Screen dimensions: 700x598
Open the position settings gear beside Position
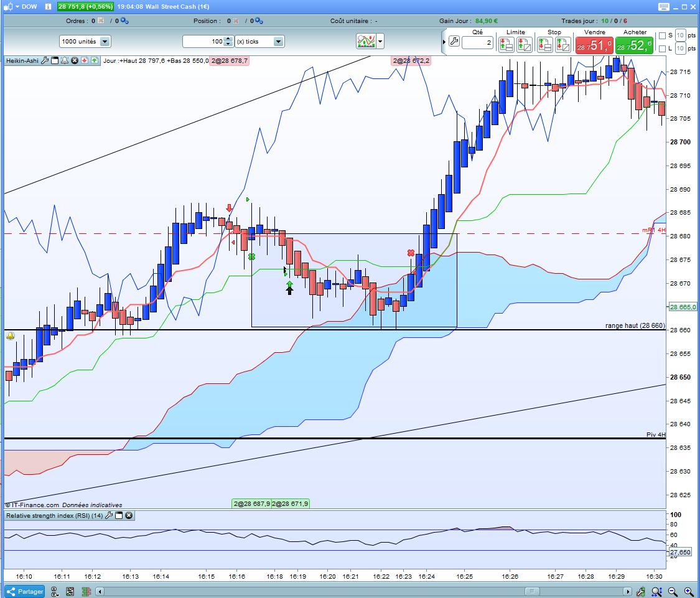coord(259,21)
